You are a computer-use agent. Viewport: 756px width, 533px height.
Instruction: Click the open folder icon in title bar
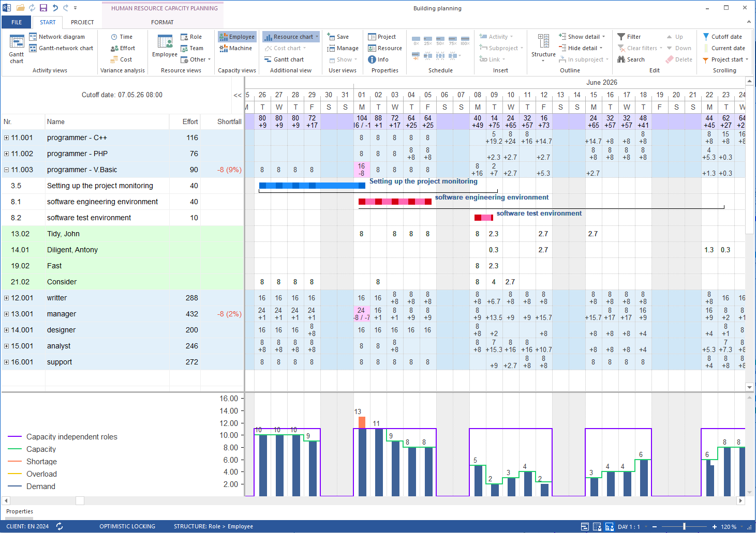coord(20,8)
